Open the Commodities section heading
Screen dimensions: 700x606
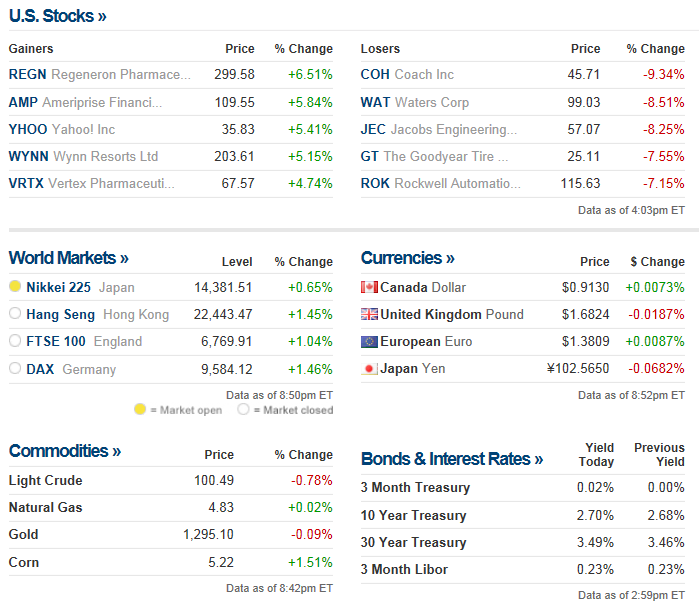click(x=65, y=451)
